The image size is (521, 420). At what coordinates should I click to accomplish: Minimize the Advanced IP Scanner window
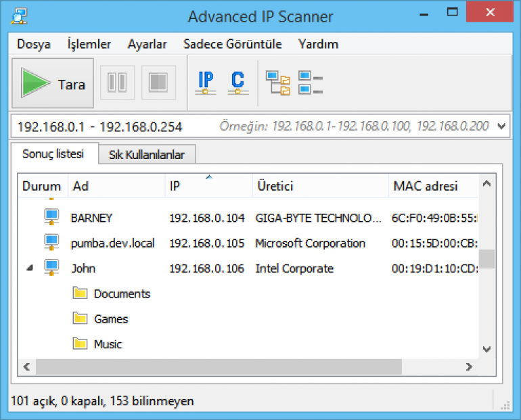click(x=424, y=14)
